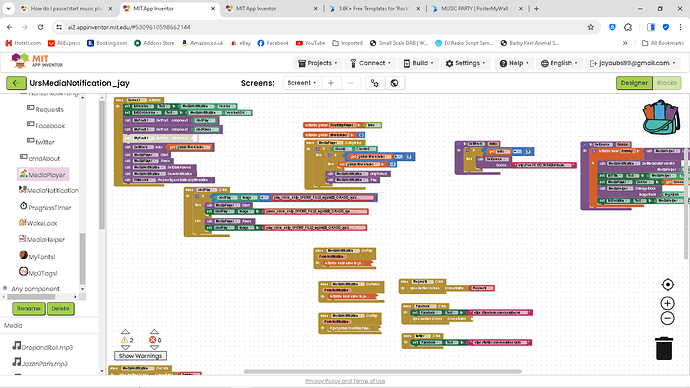This screenshot has width=690, height=388.
Task: Open the Settings dropdown menu
Action: [466, 63]
